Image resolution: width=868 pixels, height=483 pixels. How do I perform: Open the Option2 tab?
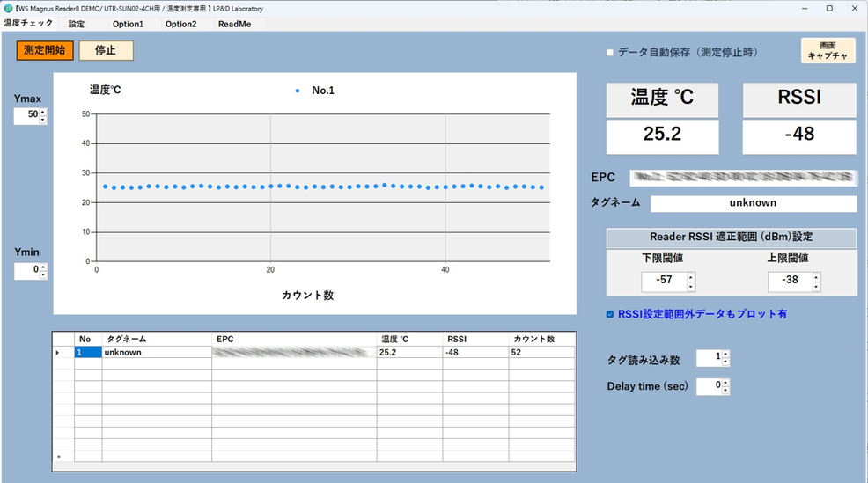[x=180, y=24]
